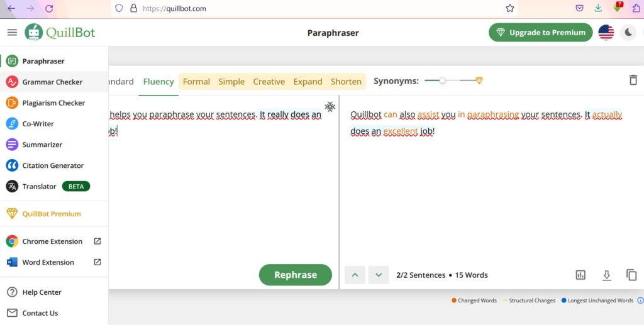Viewport: 644px width, 325px height.
Task: Select the Creative mode tab
Action: (269, 82)
